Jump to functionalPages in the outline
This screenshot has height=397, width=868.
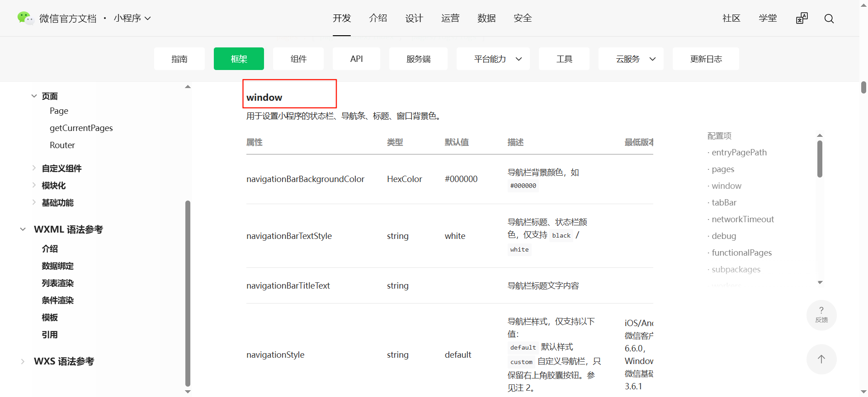pyautogui.click(x=741, y=252)
